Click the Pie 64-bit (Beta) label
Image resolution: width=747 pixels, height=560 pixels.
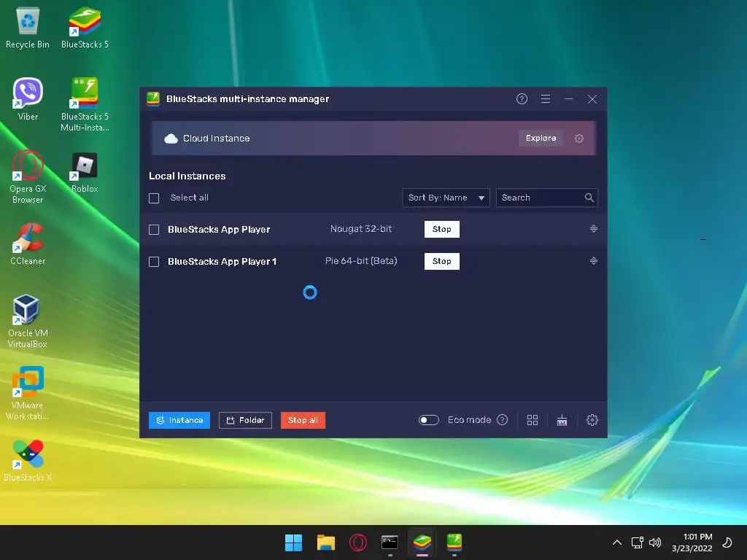coord(361,260)
